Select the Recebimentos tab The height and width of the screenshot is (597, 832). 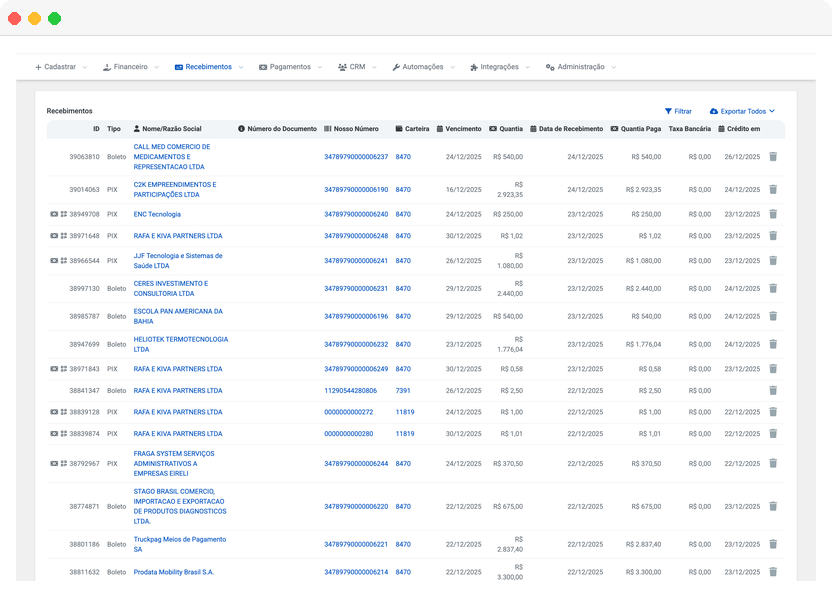tap(210, 66)
